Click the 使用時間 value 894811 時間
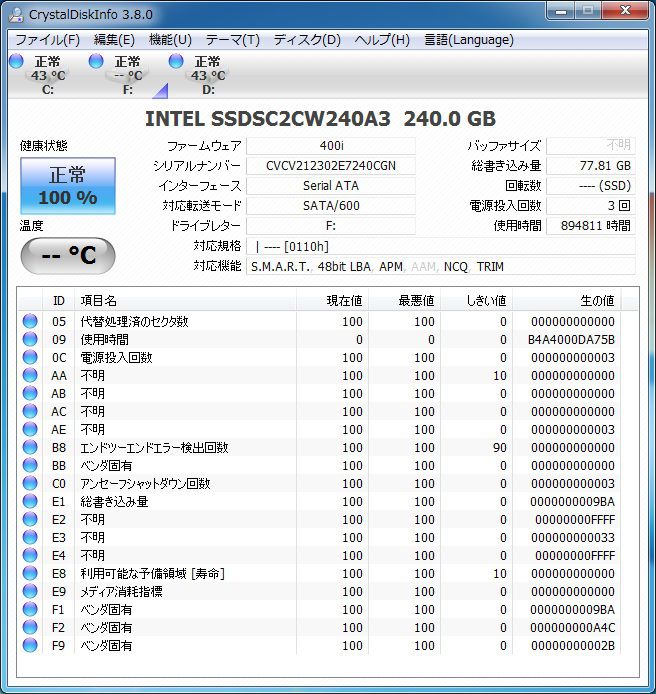The image size is (656, 694). tap(591, 226)
